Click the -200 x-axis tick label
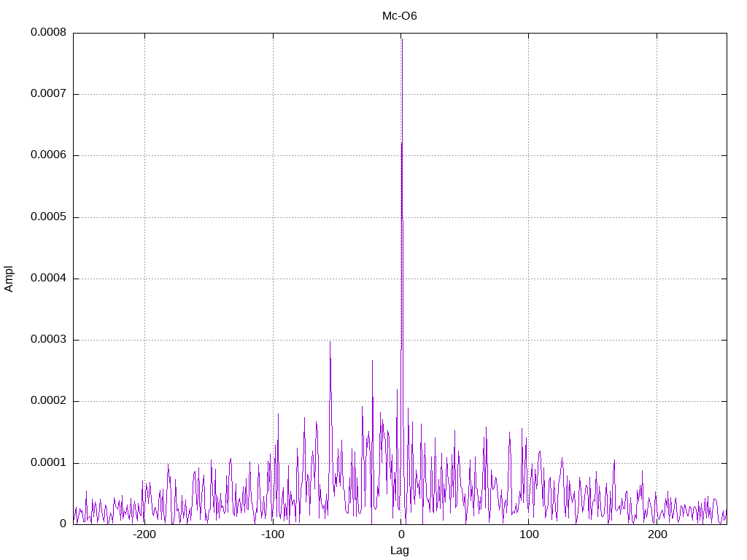 [144, 534]
